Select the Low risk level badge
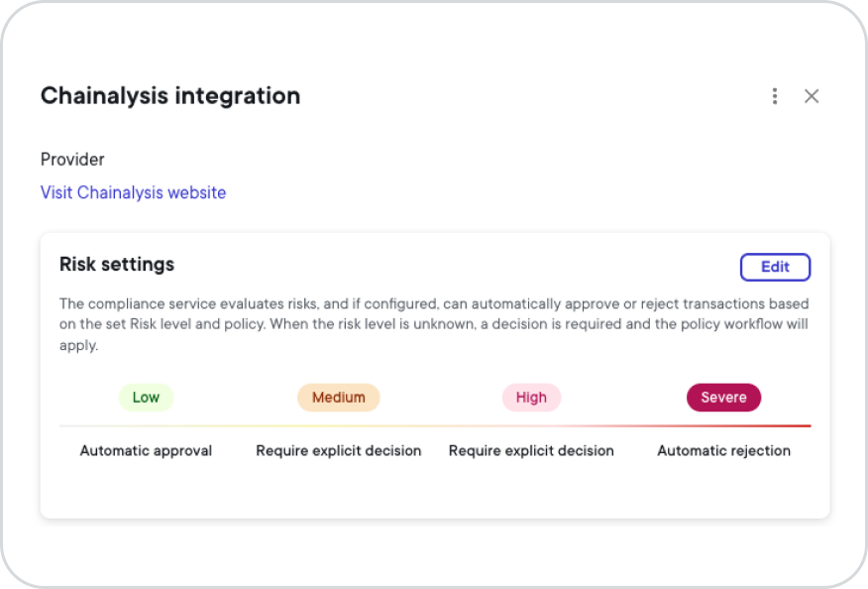The image size is (868, 589). pos(146,398)
